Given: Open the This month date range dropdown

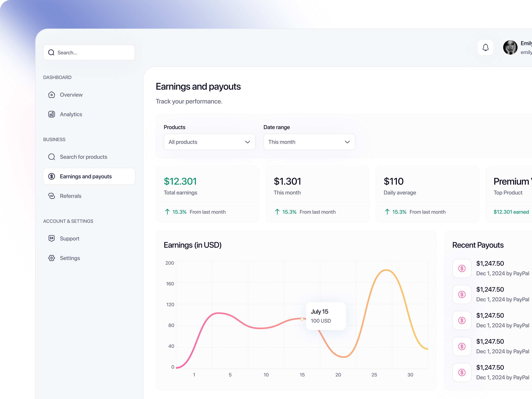Looking at the screenshot, I should pyautogui.click(x=309, y=142).
